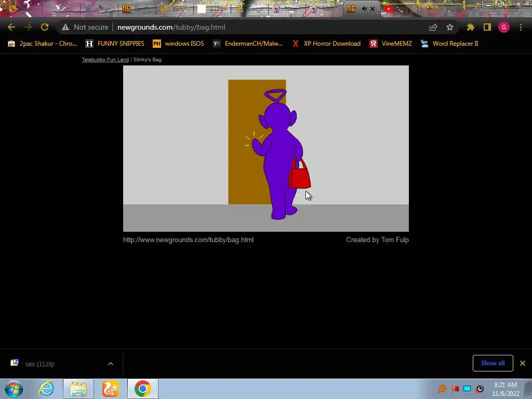Switch to the tab labeled switch

pyautogui.click(x=176, y=9)
